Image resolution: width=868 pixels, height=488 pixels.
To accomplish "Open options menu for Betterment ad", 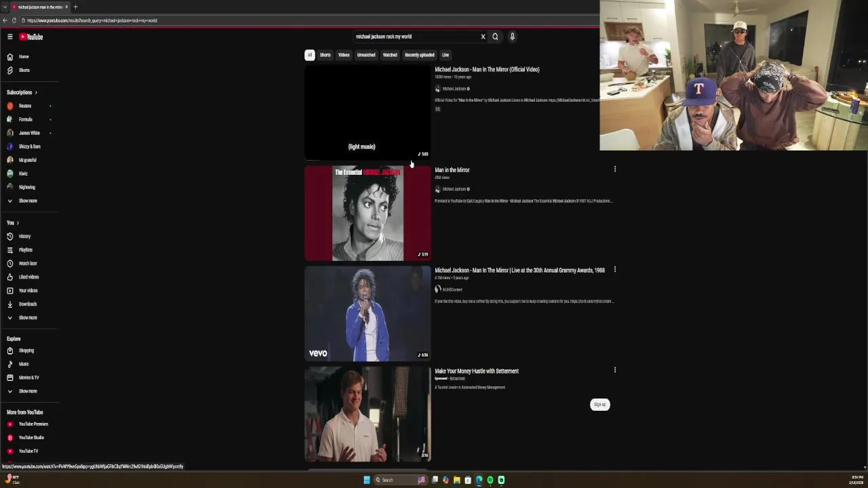I will 614,370.
